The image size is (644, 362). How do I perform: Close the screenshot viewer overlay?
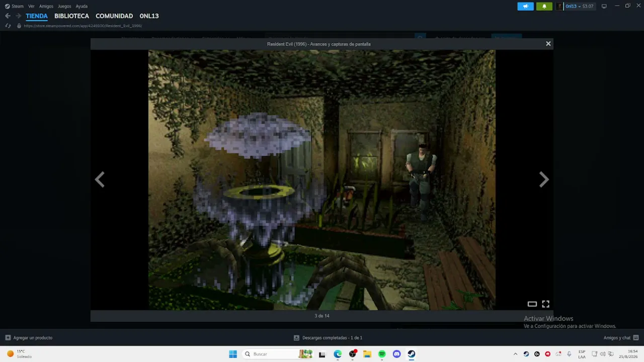click(x=548, y=44)
